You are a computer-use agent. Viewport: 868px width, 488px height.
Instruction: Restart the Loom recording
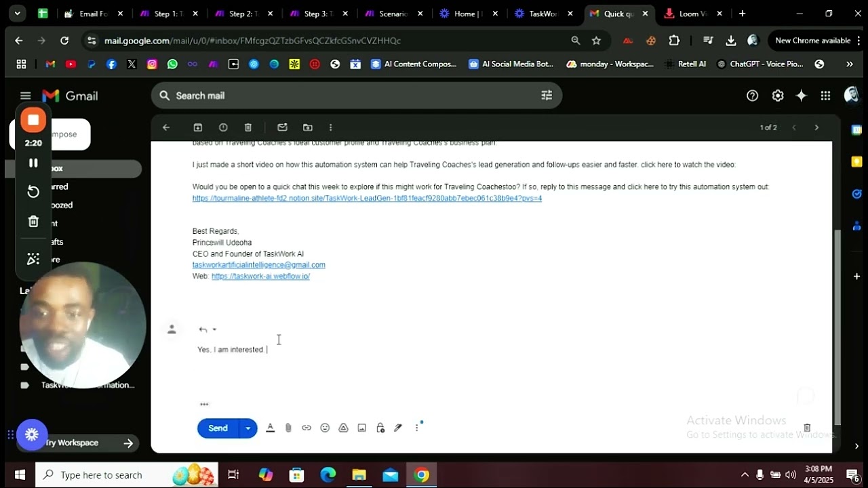(x=33, y=192)
